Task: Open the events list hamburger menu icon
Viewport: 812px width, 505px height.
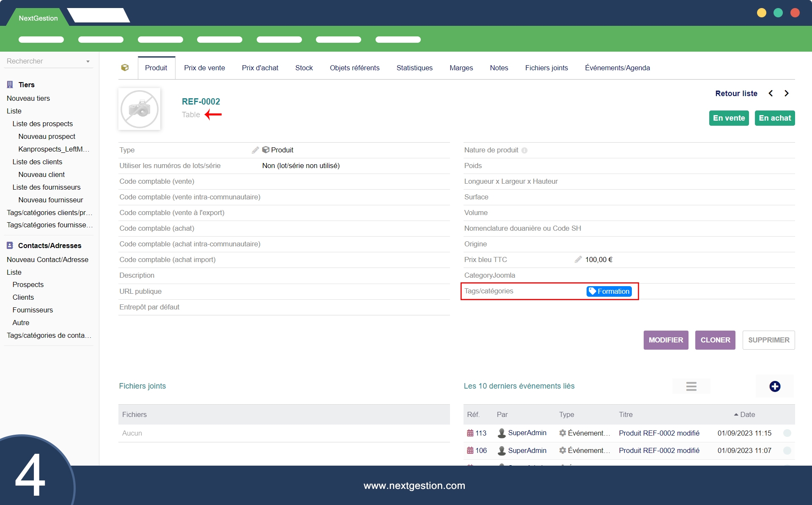Action: [x=691, y=386]
